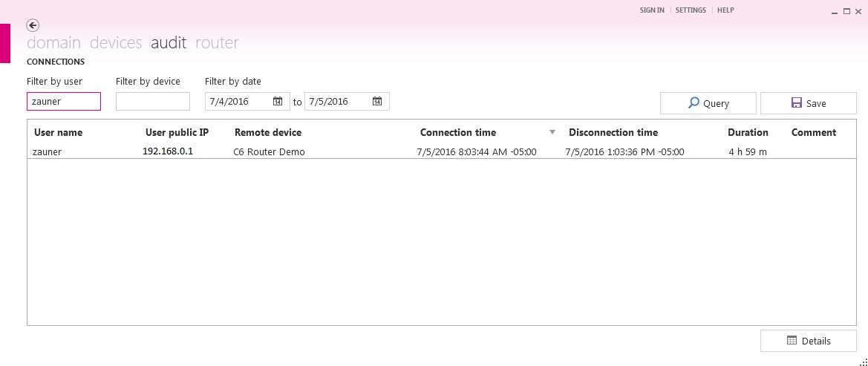868x366 pixels.
Task: Sort by Comment column header
Action: 814,132
